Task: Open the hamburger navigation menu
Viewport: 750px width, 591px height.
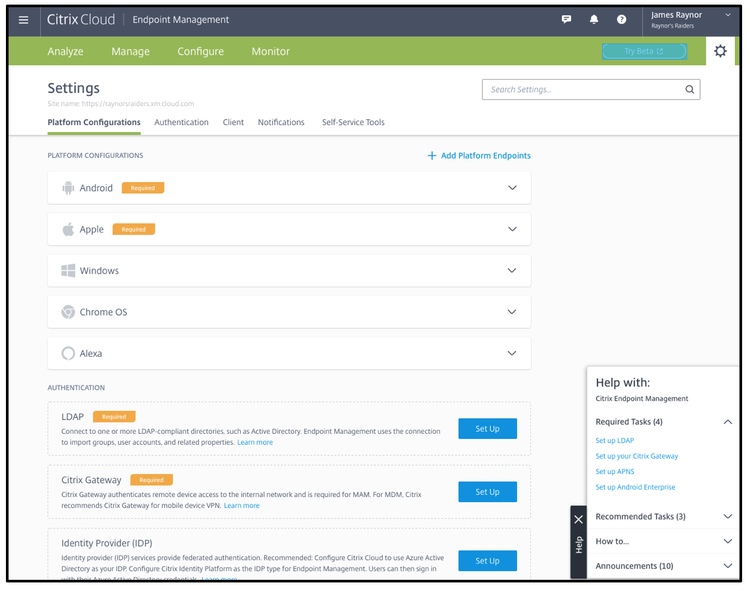Action: tap(23, 20)
